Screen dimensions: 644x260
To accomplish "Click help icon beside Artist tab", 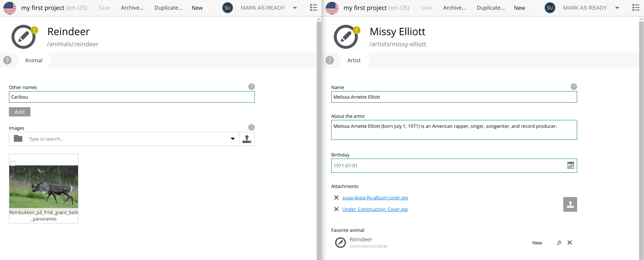I will point(330,60).
